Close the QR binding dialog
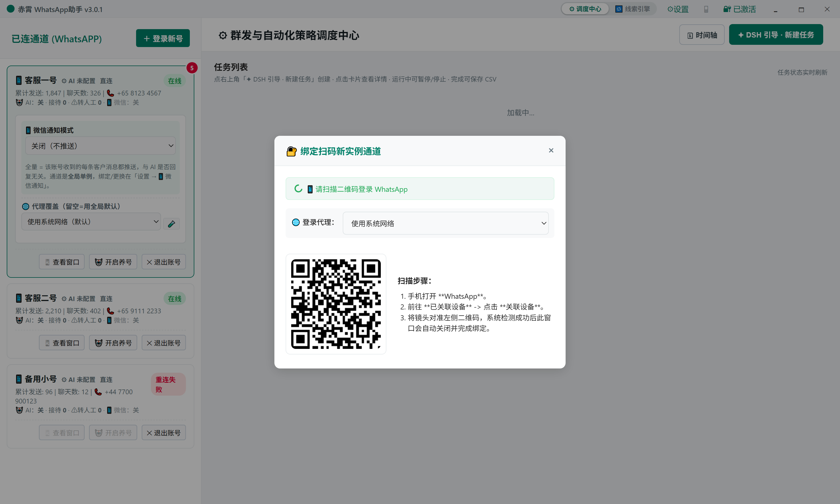 point(551,150)
